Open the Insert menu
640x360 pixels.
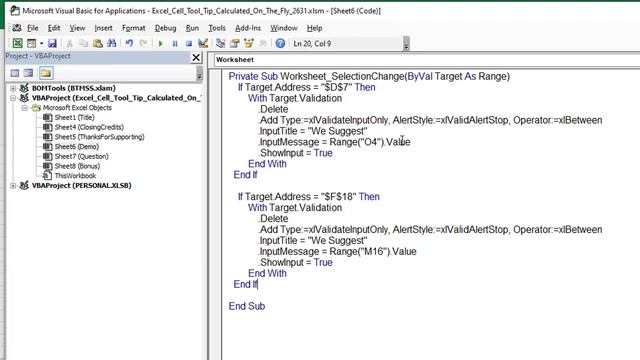(103, 28)
